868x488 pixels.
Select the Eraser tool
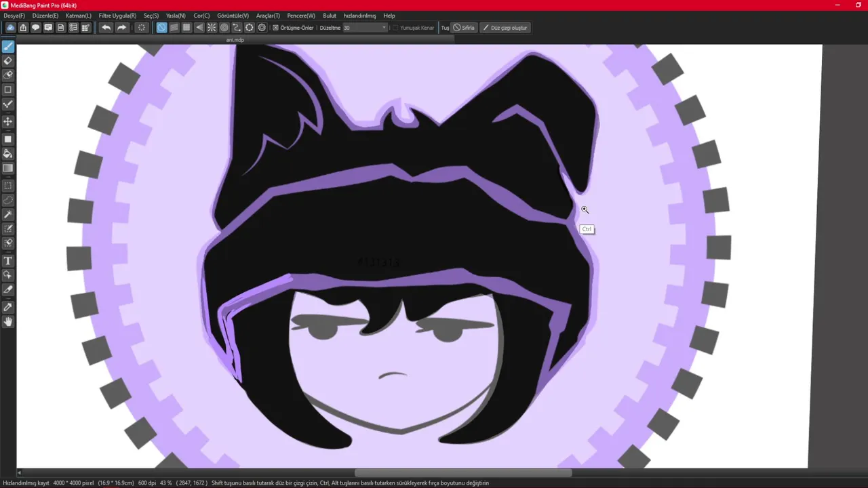click(x=8, y=61)
